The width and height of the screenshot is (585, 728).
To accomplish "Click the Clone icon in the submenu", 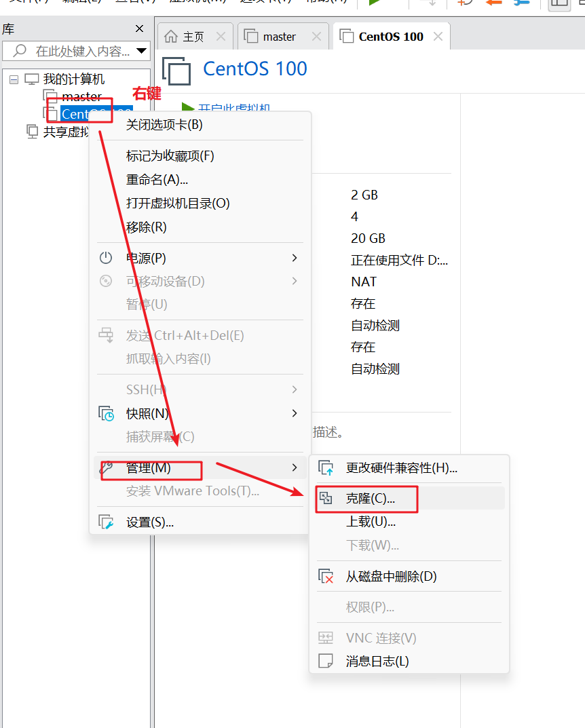I will (x=326, y=498).
